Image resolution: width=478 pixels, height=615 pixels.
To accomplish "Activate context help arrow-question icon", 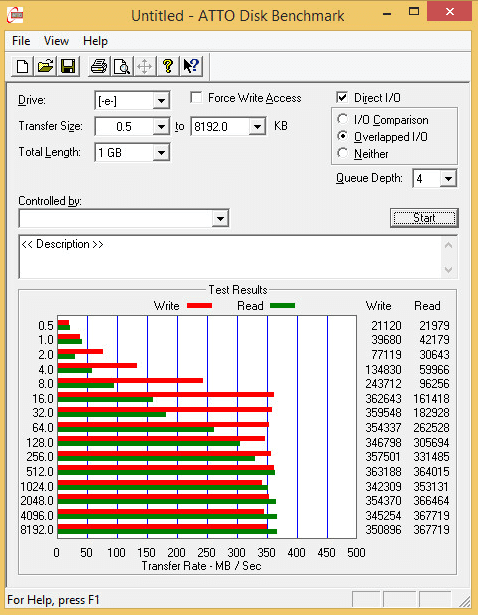I will 191,66.
